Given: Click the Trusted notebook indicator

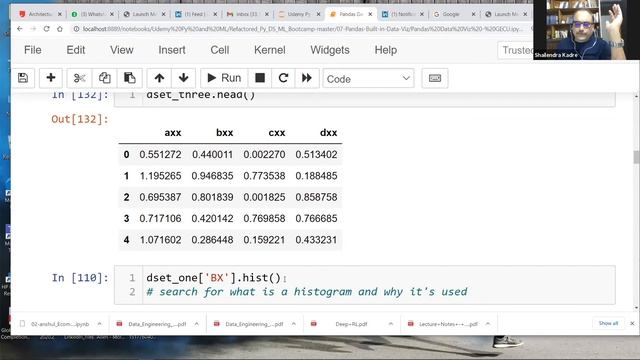Looking at the screenshot, I should [x=516, y=50].
